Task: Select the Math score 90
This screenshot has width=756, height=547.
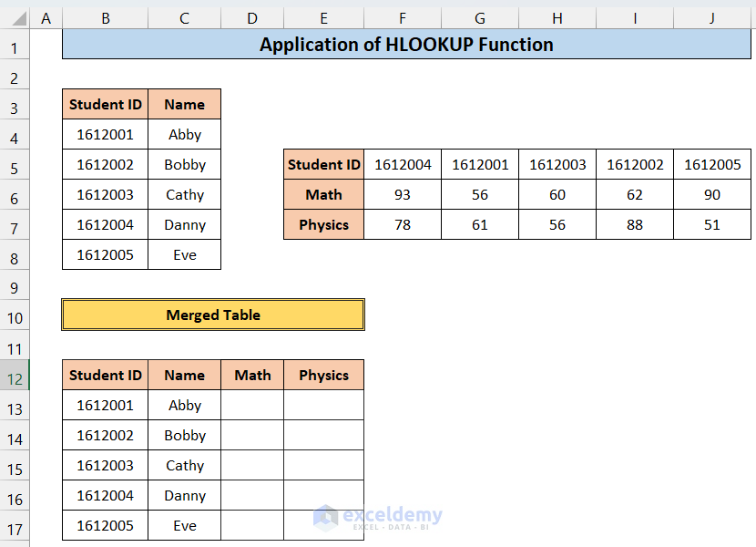Action: coord(712,194)
